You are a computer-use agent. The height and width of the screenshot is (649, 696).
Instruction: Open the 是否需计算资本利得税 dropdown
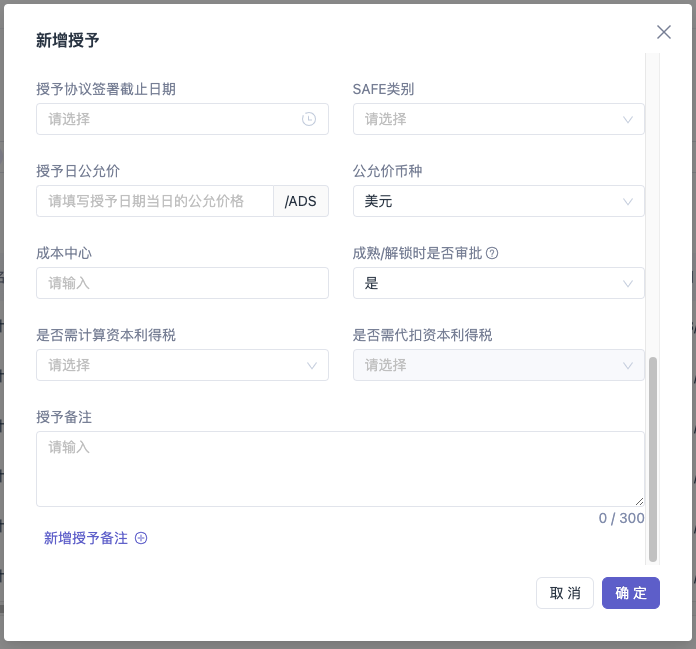tap(182, 365)
